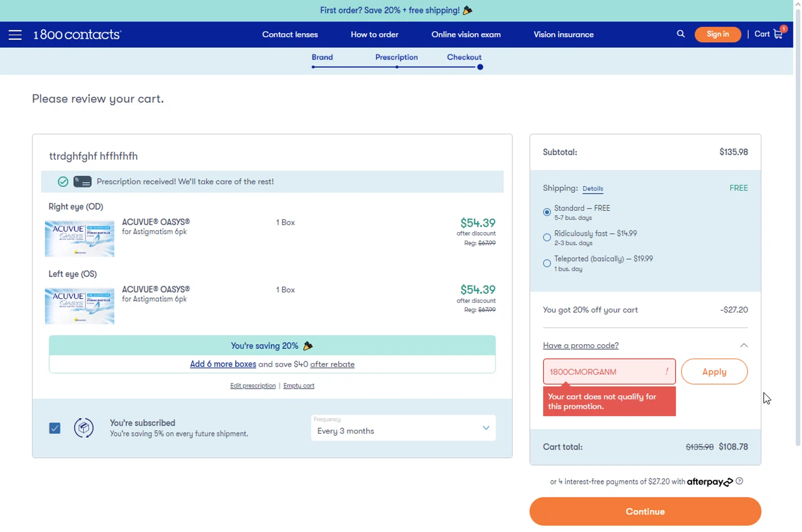Open How to order menu
Viewport: 802px width, 532px height.
374,34
